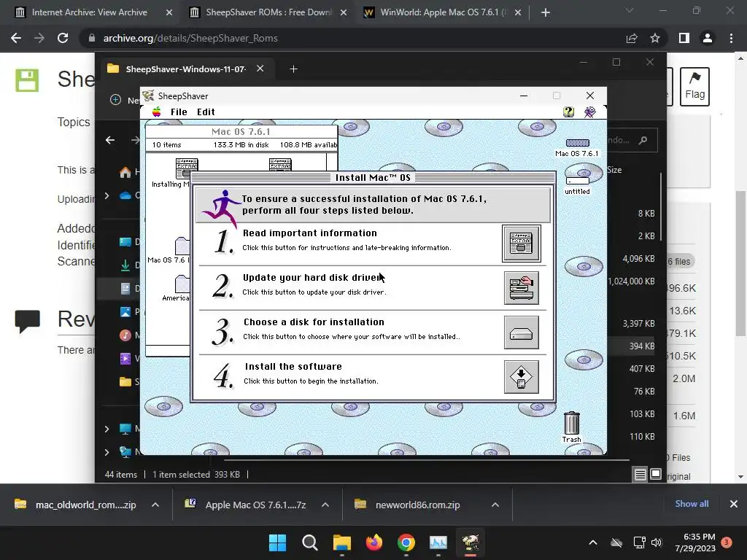Select the Mac OS 7.6.1 disk icon on desktop

coord(577,147)
